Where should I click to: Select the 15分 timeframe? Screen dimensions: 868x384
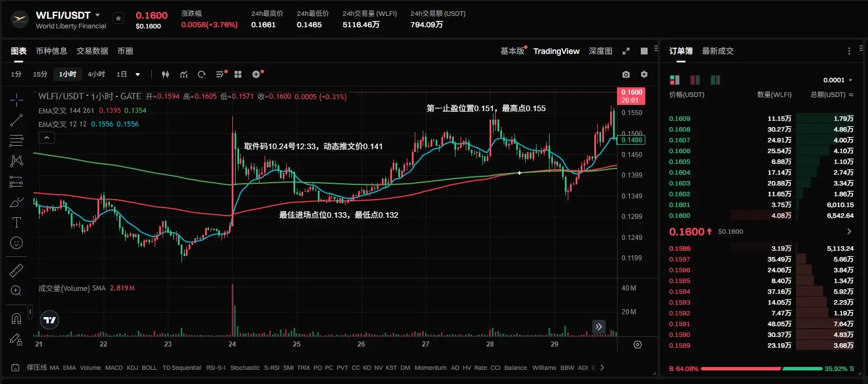40,74
